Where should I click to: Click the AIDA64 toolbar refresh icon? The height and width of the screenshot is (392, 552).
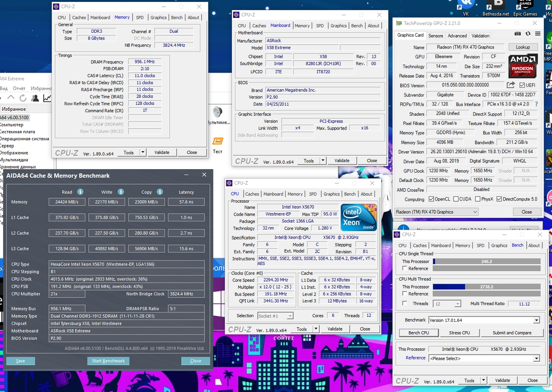pos(23,98)
